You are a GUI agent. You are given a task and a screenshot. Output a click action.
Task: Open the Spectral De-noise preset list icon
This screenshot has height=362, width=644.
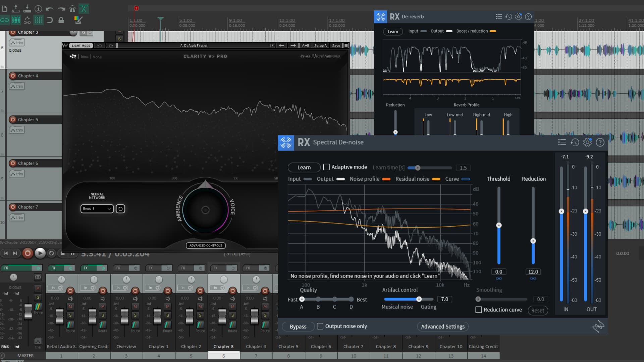tap(562, 142)
